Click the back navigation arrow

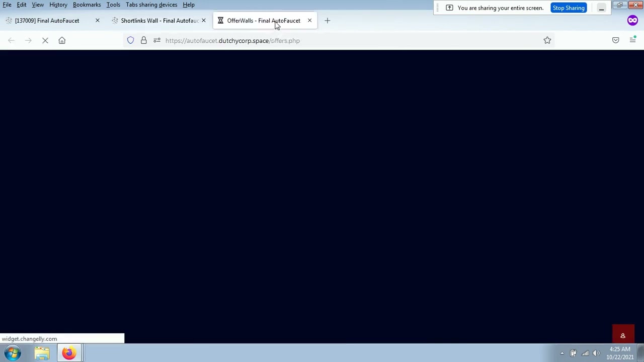(x=12, y=40)
